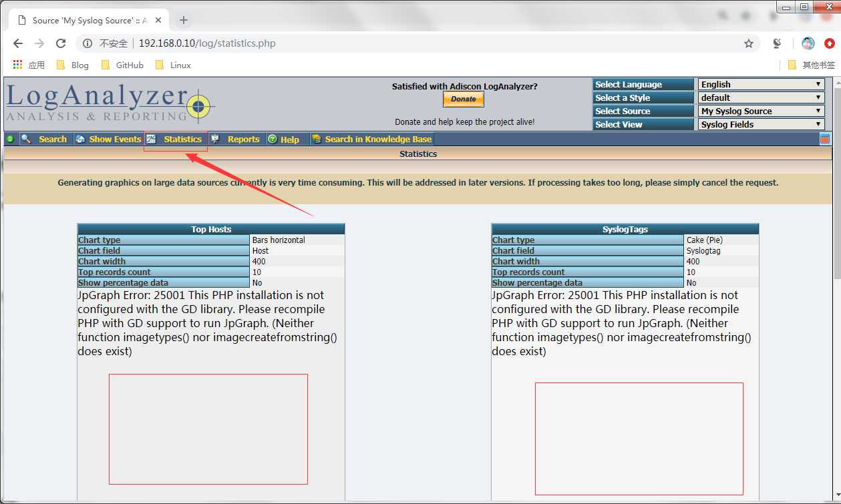Open the other bookmarks folder
This screenshot has height=504, width=841.
click(x=812, y=65)
